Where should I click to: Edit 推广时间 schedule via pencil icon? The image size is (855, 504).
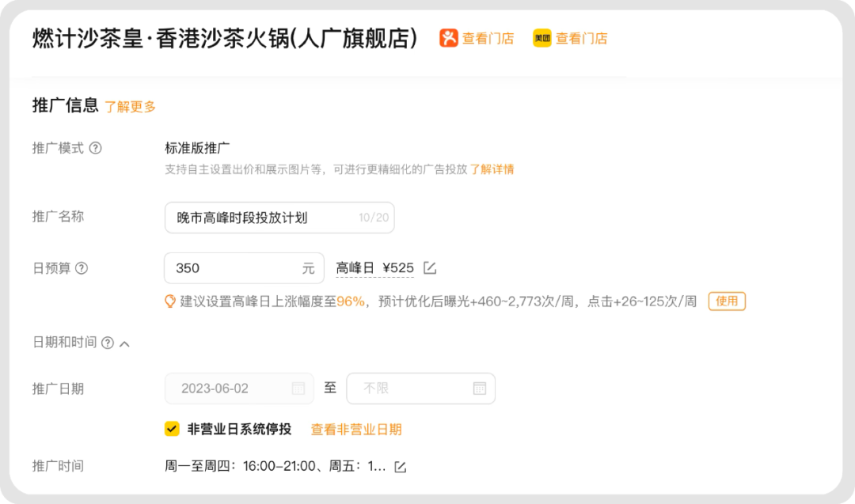pos(401,467)
